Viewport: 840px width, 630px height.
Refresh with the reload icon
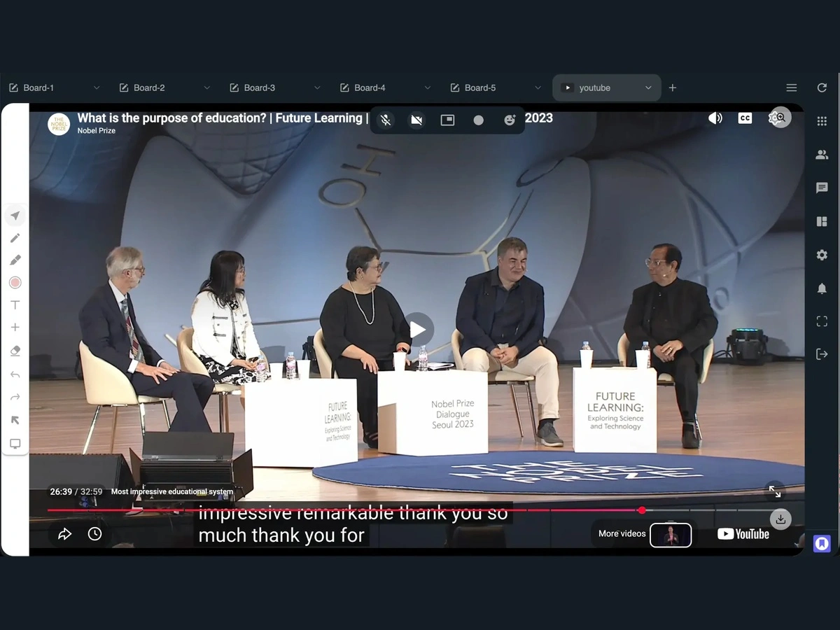coord(822,87)
